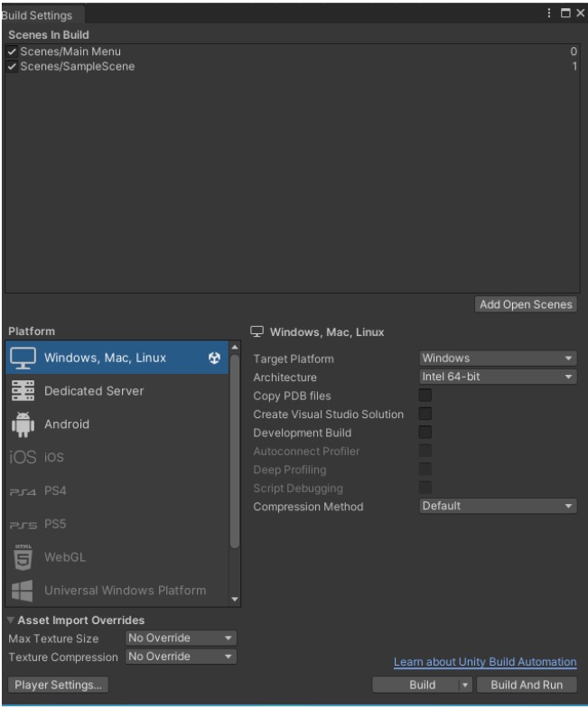588x709 pixels.
Task: Click the platform list scrollbar thumb
Action: (x=234, y=452)
